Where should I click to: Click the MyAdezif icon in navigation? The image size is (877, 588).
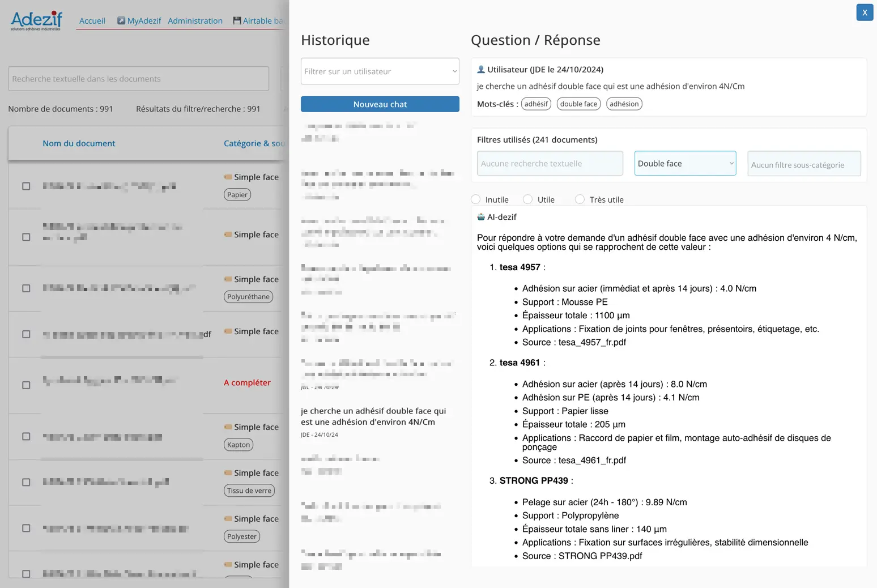click(x=121, y=21)
